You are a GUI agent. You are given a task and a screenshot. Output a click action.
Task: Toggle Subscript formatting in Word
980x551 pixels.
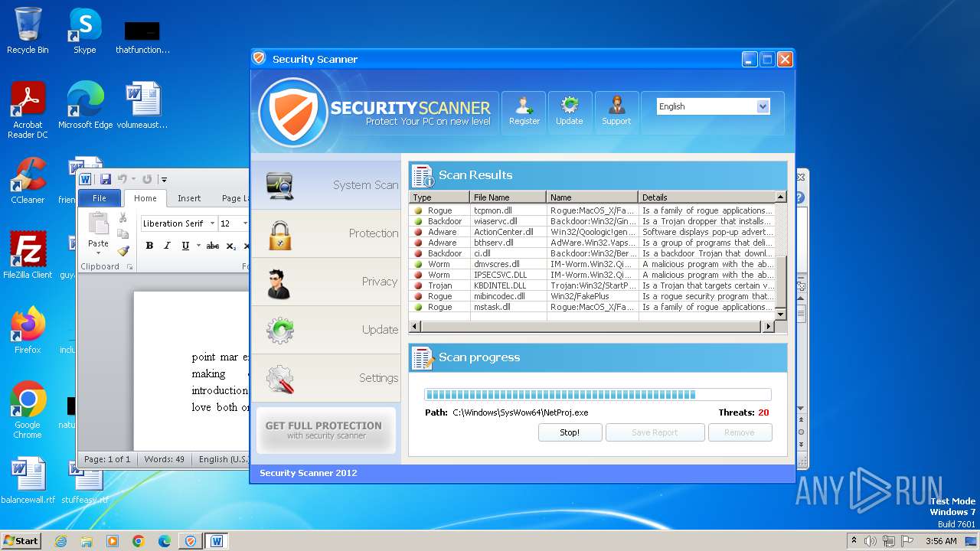coord(231,246)
